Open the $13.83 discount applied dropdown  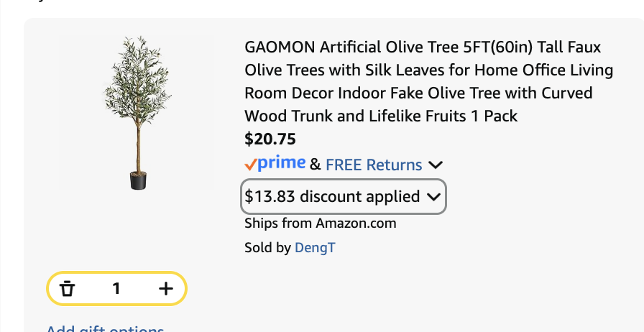point(332,196)
